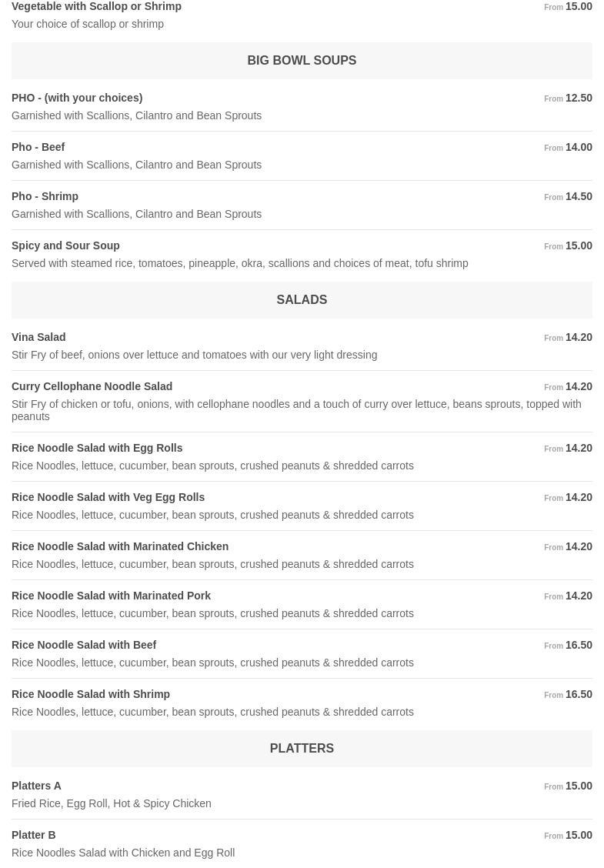Open Platter B item

tap(34, 835)
